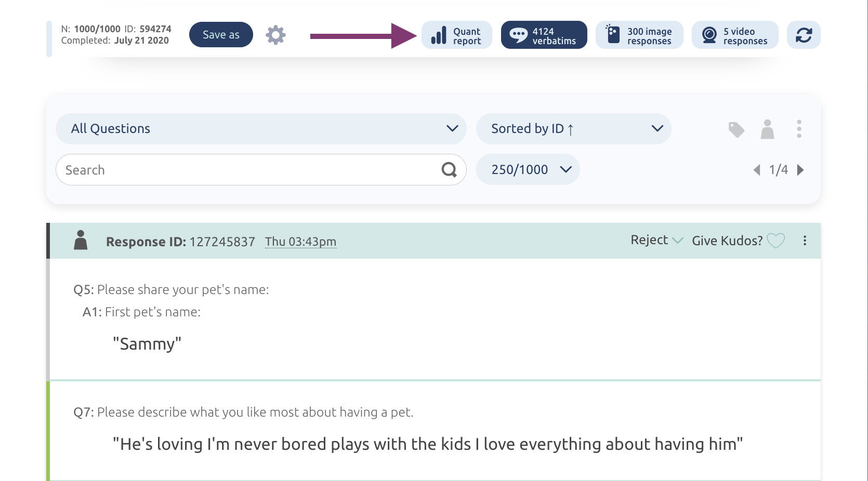Open the Reject dropdown
The image size is (868, 481).
(x=656, y=240)
